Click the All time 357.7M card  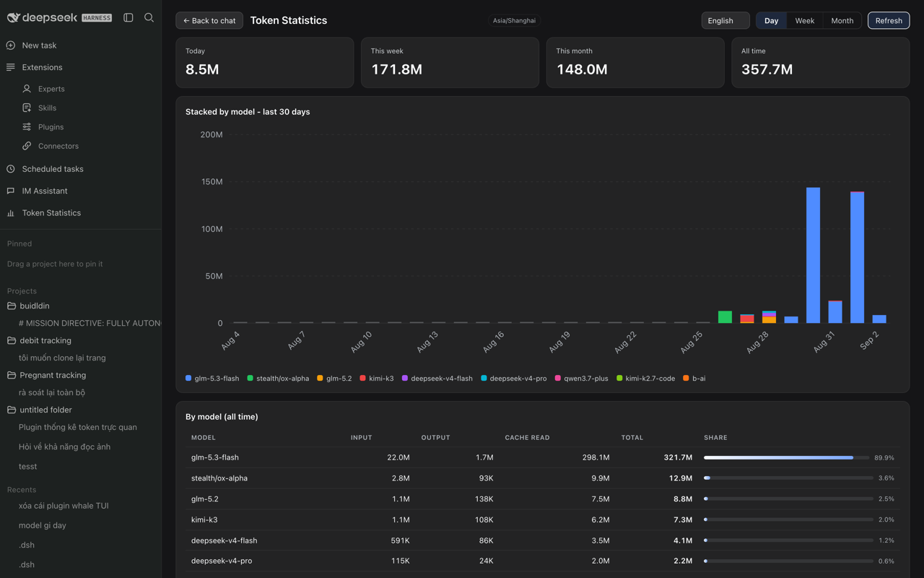pyautogui.click(x=821, y=63)
